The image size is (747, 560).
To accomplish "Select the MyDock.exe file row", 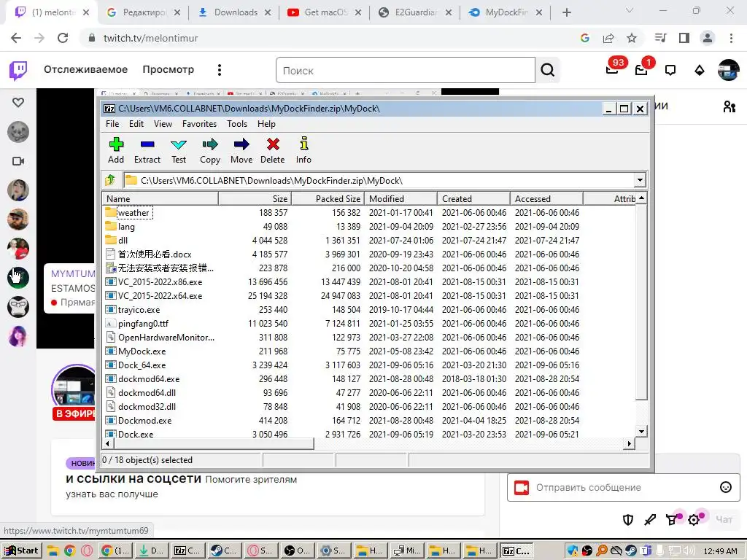I will pos(369,351).
